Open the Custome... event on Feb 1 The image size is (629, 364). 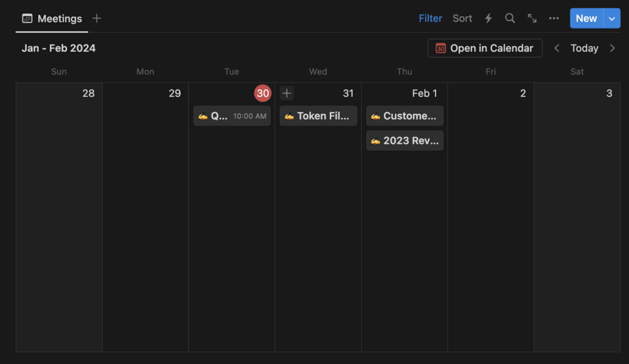405,116
